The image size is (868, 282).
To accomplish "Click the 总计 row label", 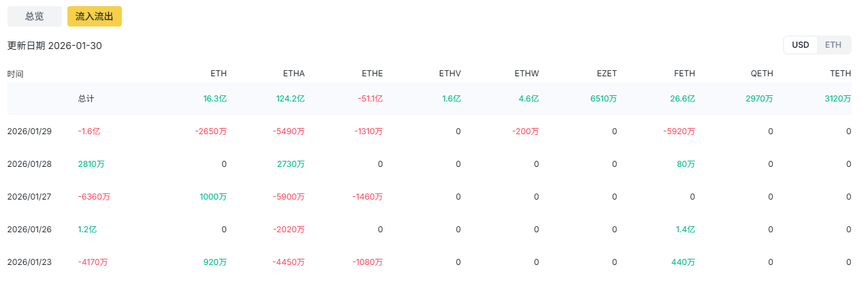I will (86, 99).
